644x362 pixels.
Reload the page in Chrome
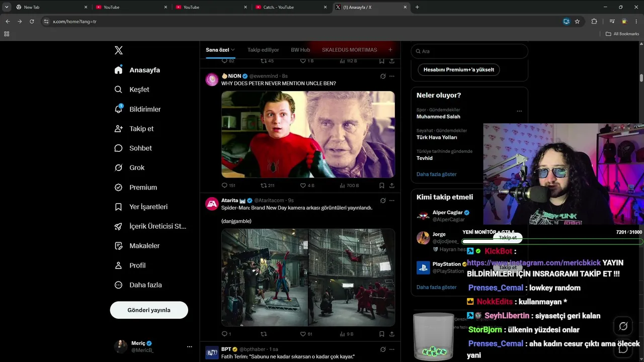tap(32, 21)
